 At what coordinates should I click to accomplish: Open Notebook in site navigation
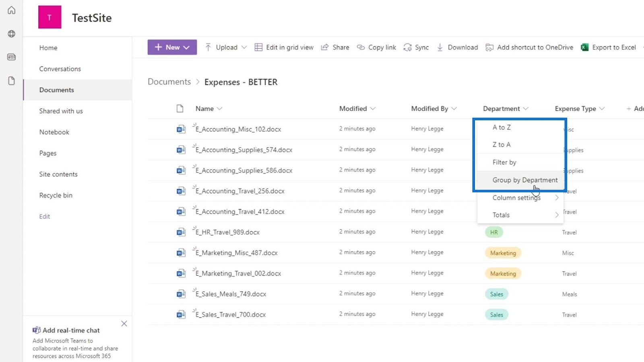click(54, 132)
